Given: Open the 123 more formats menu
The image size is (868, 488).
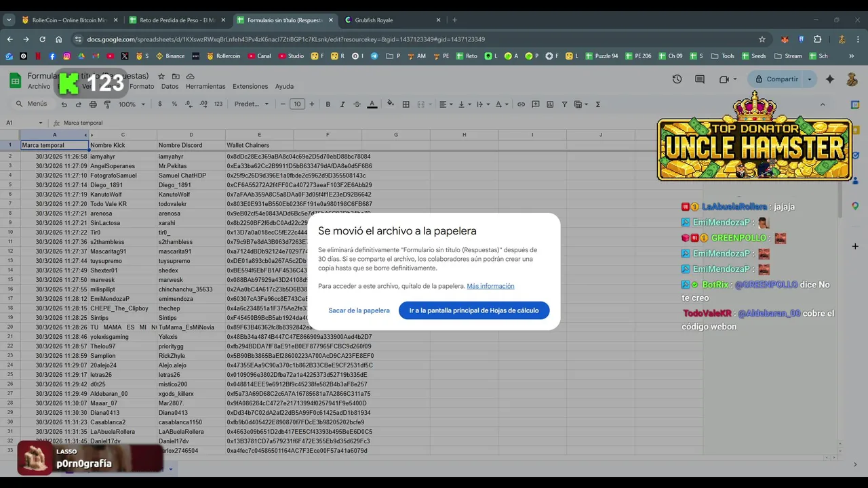Looking at the screenshot, I should (x=218, y=104).
